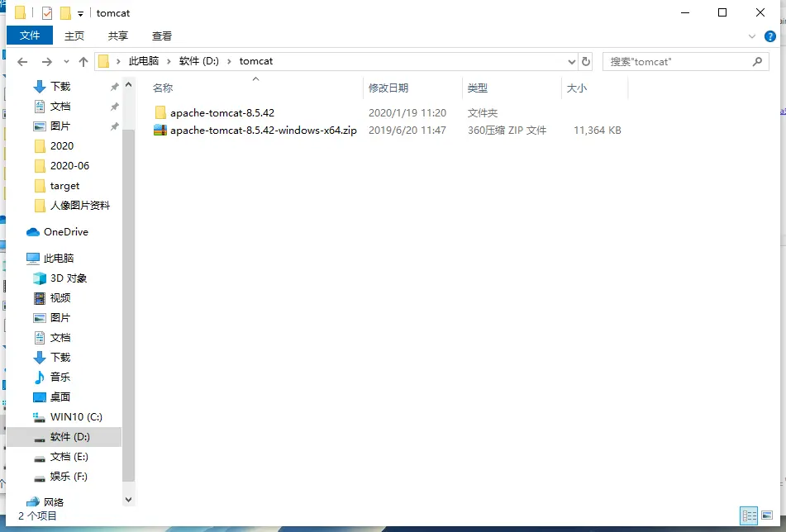Open pinned 下载 in quick access
Image resolution: width=786 pixels, height=532 pixels.
click(60, 86)
